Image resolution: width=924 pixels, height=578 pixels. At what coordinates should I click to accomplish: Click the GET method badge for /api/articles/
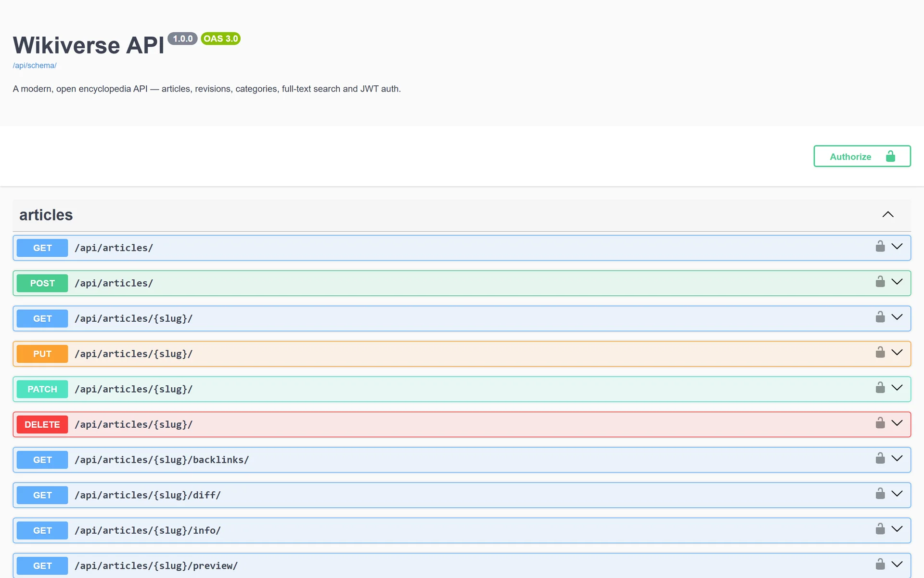click(x=42, y=248)
